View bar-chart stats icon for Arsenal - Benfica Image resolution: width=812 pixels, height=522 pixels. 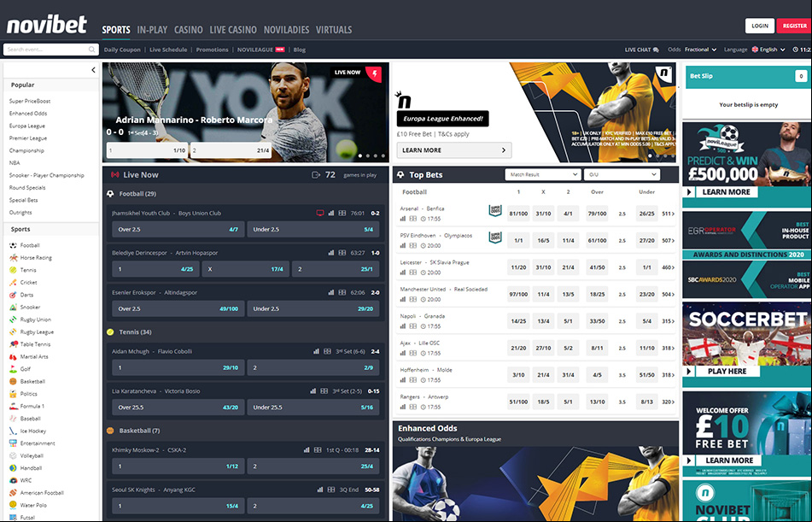coord(403,219)
